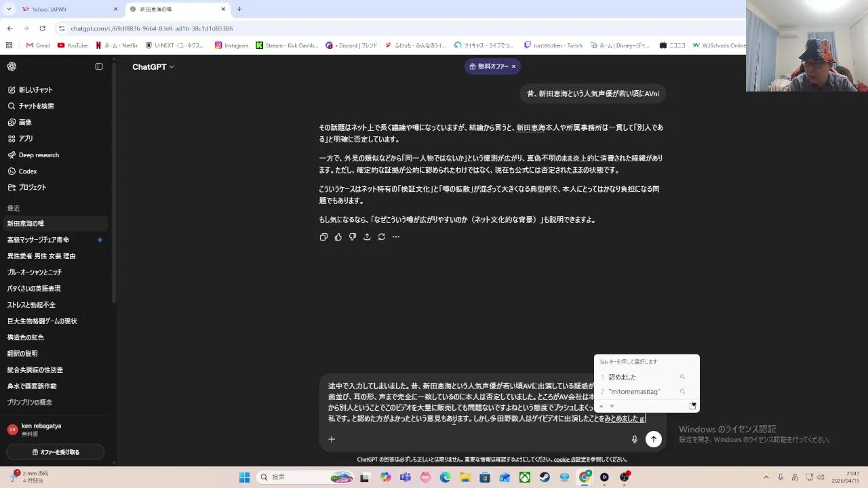
Task: Open chat 新田恵海の噂 in history
Action: pyautogui.click(x=54, y=224)
